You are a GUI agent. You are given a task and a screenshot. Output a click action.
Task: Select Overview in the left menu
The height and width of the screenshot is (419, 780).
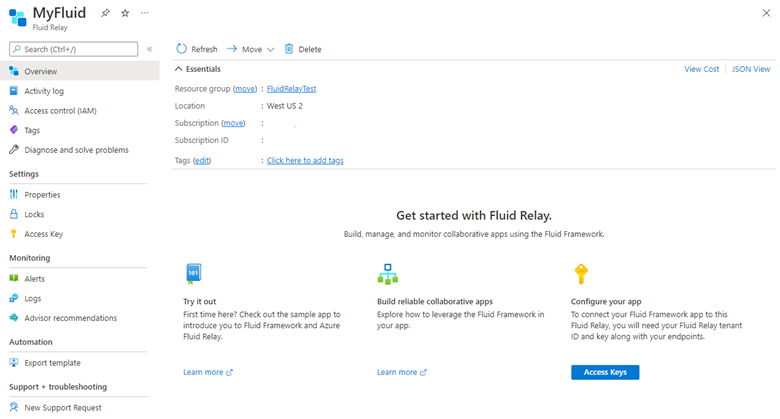80,71
